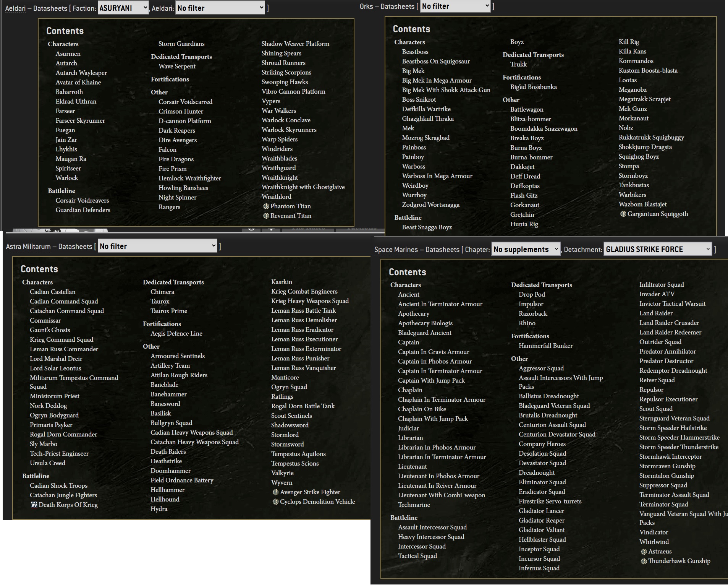
Task: Open the Beastboss On Squigosaur datasheet
Action: click(x=436, y=61)
